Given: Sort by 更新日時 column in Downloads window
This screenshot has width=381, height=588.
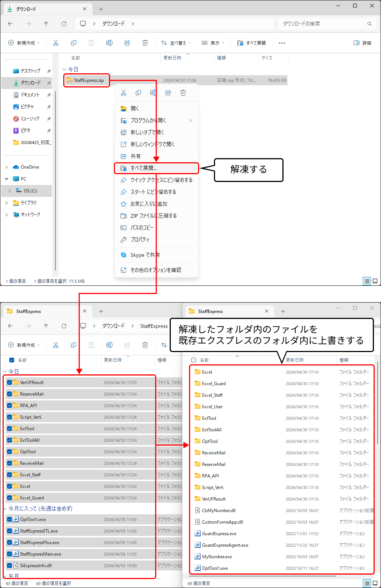Looking at the screenshot, I should click(x=172, y=58).
